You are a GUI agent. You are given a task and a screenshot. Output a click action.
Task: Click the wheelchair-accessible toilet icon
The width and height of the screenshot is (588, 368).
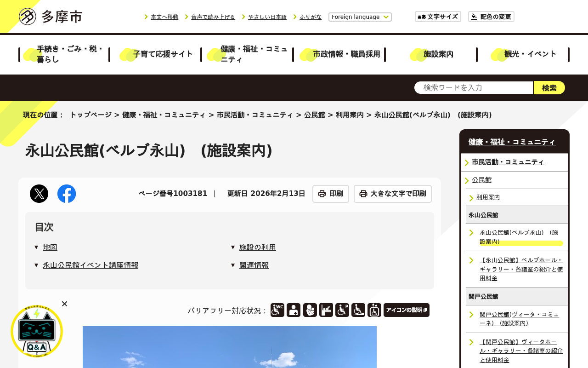pyautogui.click(x=277, y=310)
